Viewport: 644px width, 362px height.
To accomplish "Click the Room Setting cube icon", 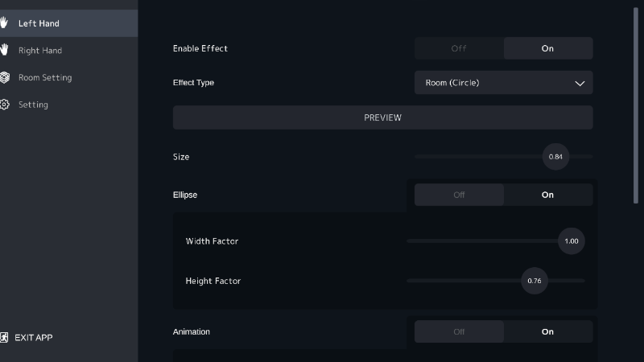I will point(4,78).
